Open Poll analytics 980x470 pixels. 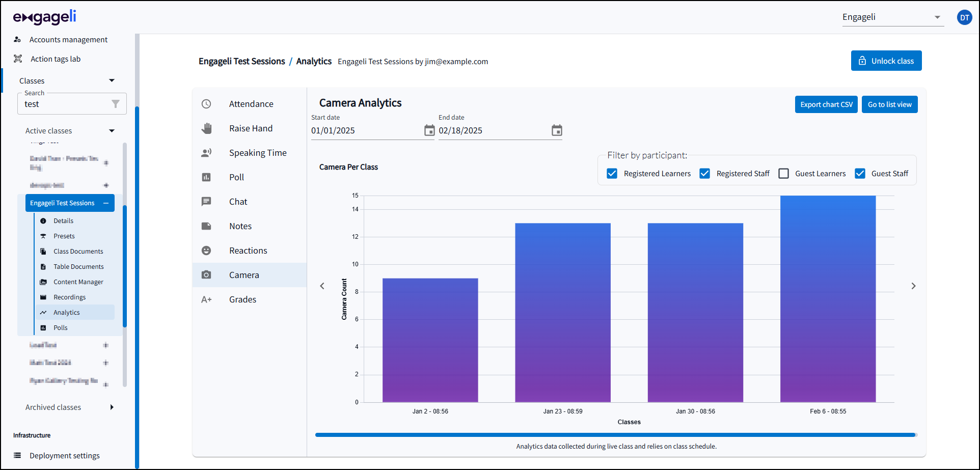pyautogui.click(x=250, y=177)
